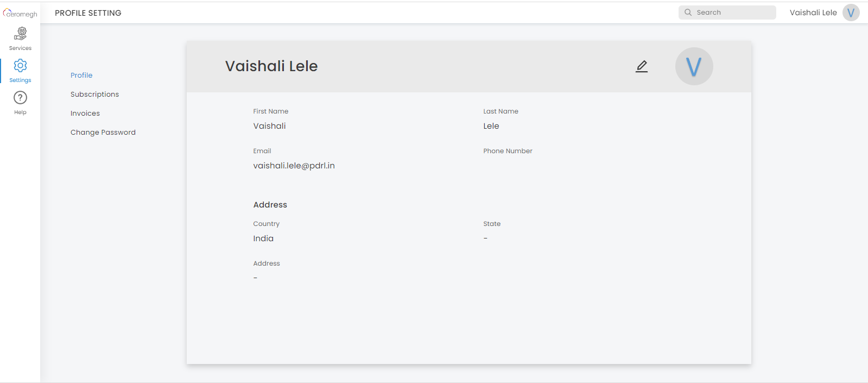Click the small V avatar in header

(x=851, y=12)
